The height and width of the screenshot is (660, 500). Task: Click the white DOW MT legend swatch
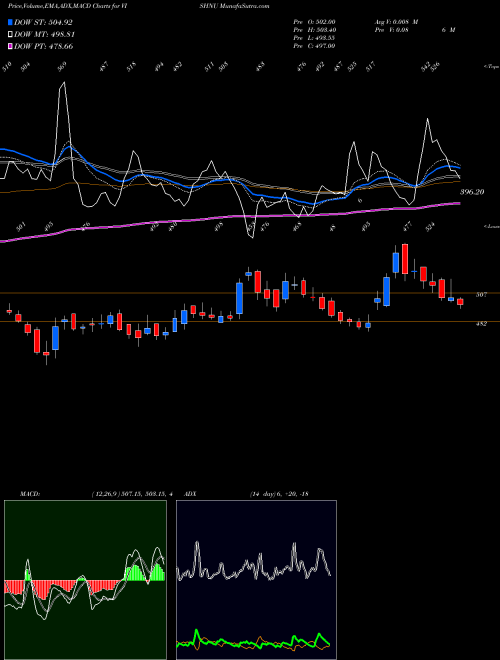pyautogui.click(x=10, y=34)
